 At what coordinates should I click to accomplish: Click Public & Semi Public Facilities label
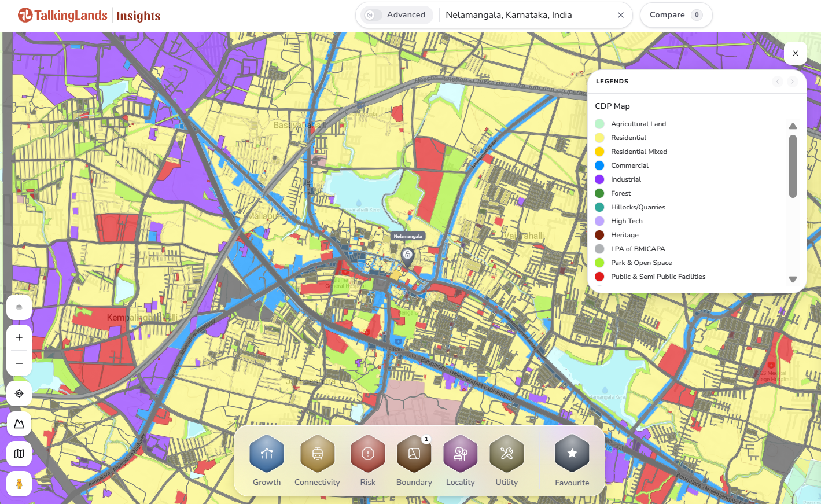[x=658, y=277]
